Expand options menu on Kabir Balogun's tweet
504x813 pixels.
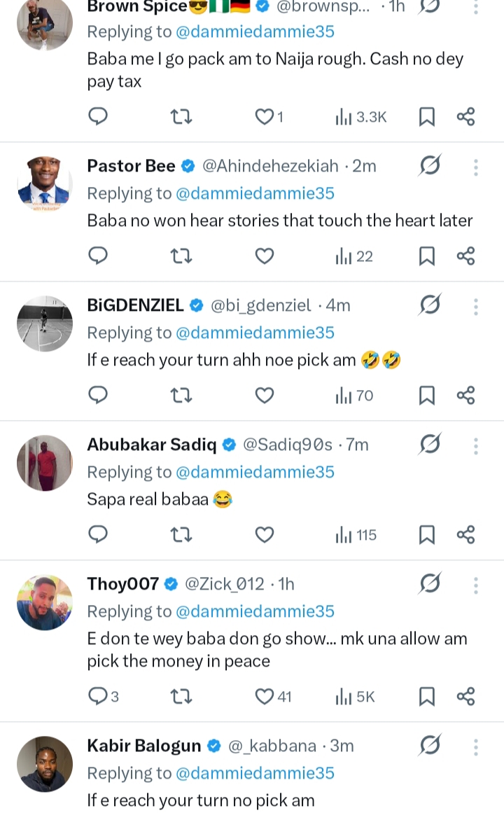click(476, 746)
